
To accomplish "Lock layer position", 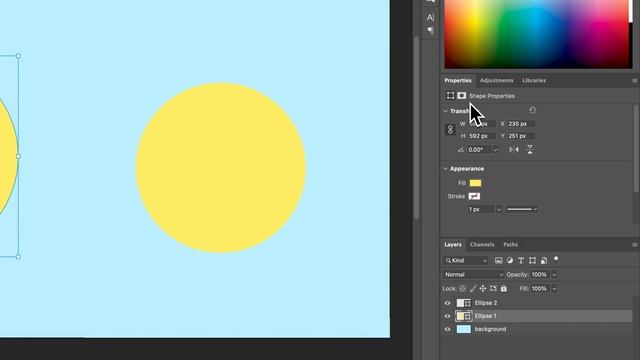I will tap(483, 289).
